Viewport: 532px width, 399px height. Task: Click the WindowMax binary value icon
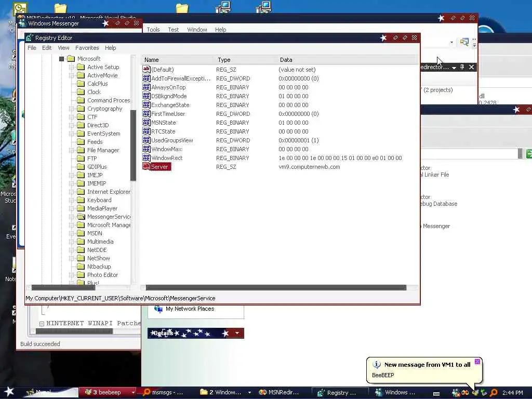click(x=146, y=149)
